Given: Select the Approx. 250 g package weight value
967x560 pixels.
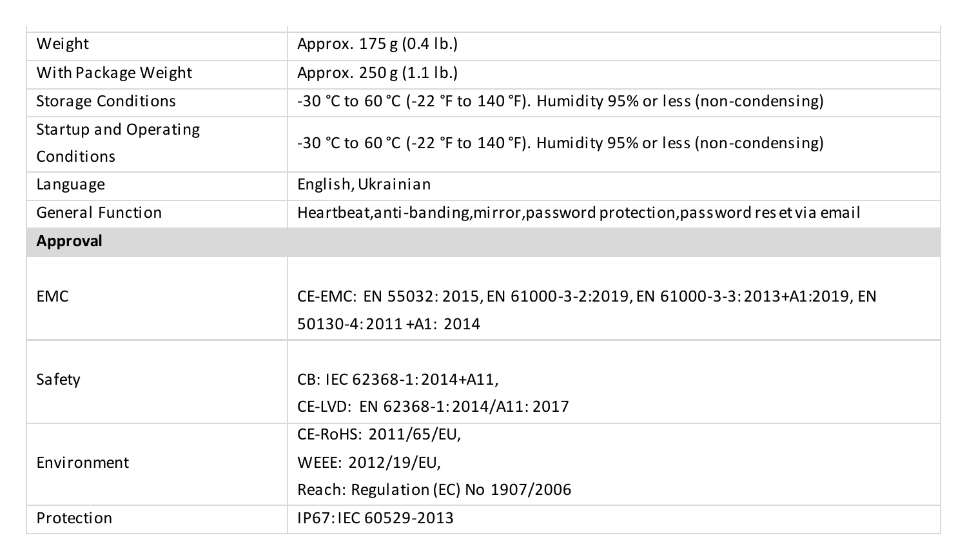Looking at the screenshot, I should point(377,72).
